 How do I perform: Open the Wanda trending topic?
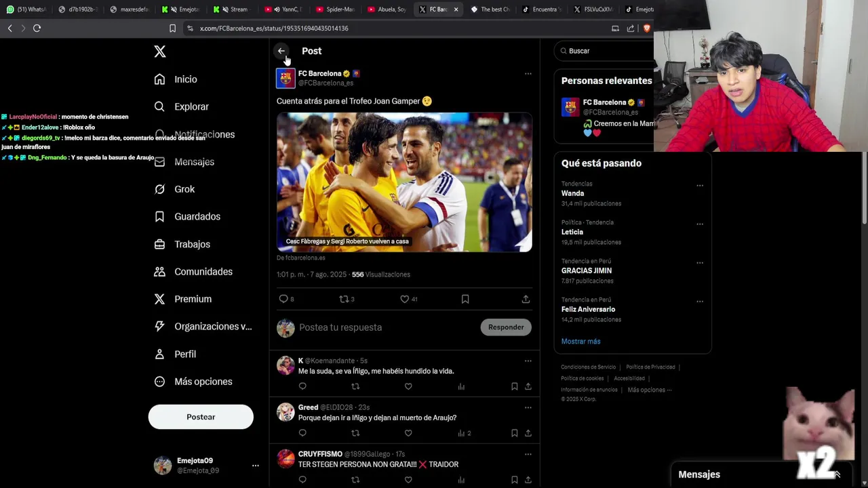coord(573,193)
